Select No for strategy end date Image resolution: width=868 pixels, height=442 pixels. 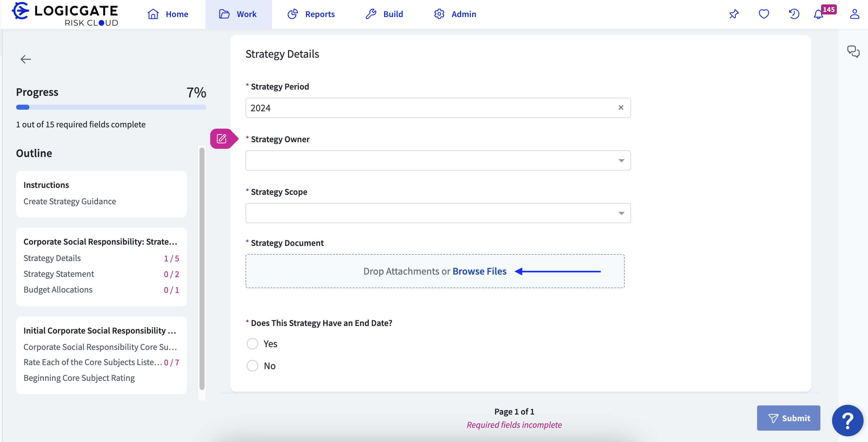(252, 365)
